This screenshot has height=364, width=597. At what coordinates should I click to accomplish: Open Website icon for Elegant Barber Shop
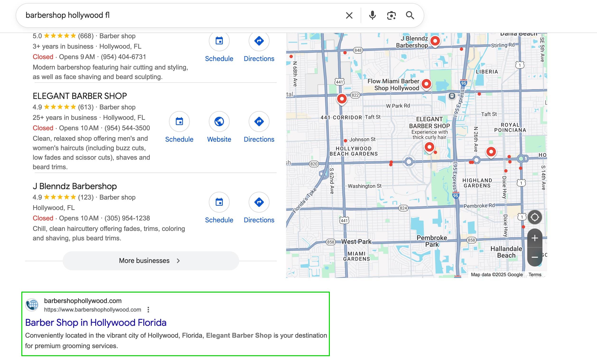click(219, 121)
